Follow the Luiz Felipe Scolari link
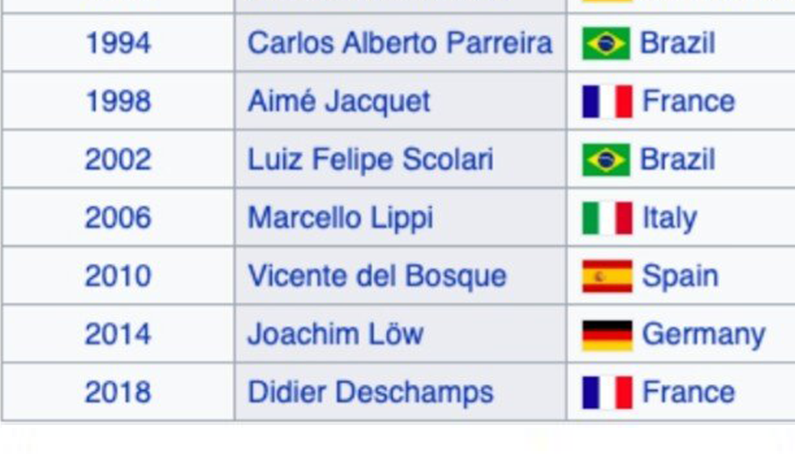The height and width of the screenshot is (454, 795). (370, 160)
